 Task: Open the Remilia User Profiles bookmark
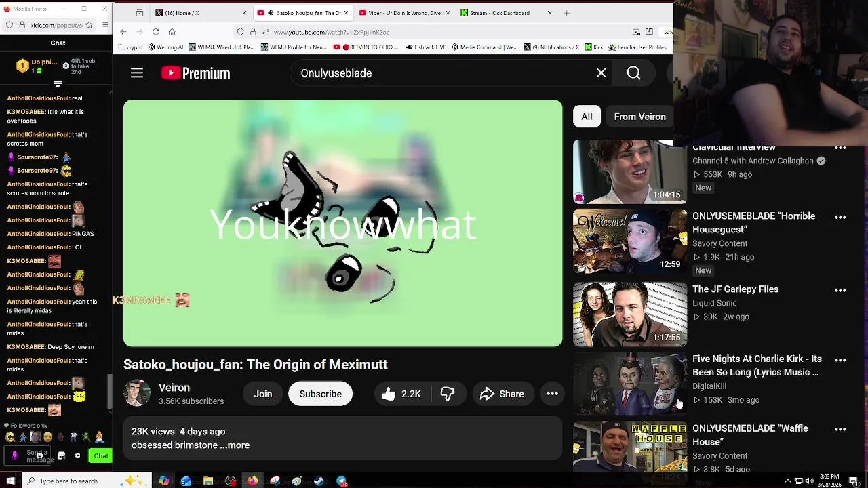coord(637,47)
